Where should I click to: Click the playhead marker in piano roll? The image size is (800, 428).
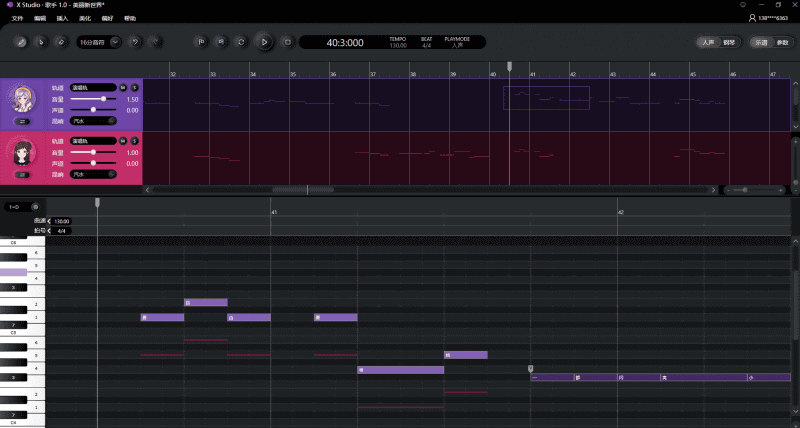[x=97, y=203]
